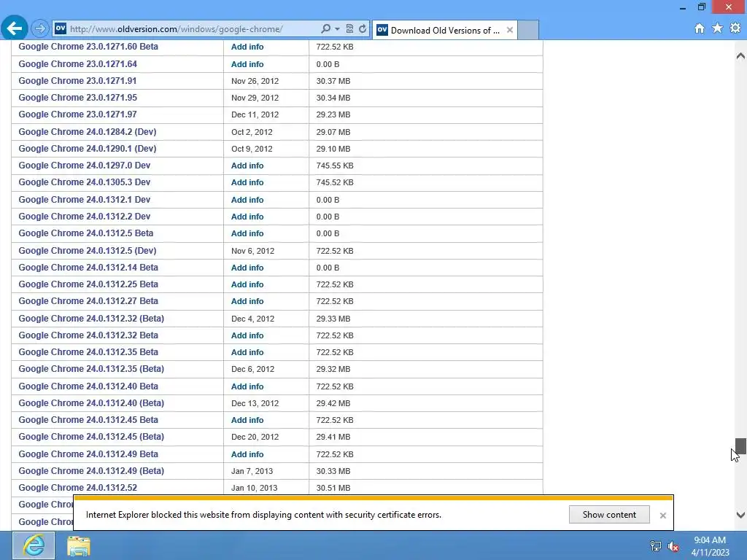Image resolution: width=747 pixels, height=560 pixels.
Task: Click Add info for Chrome 24.0.1312.1 Dev
Action: click(x=247, y=200)
